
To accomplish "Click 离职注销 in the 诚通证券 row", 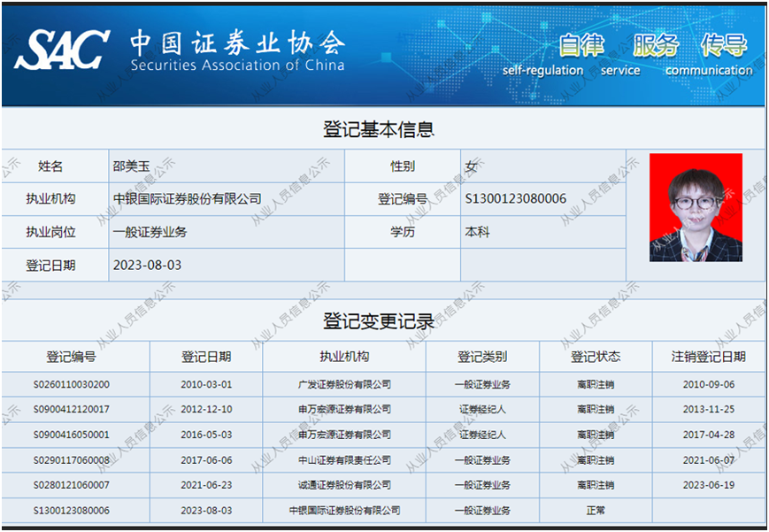I will 596,485.
